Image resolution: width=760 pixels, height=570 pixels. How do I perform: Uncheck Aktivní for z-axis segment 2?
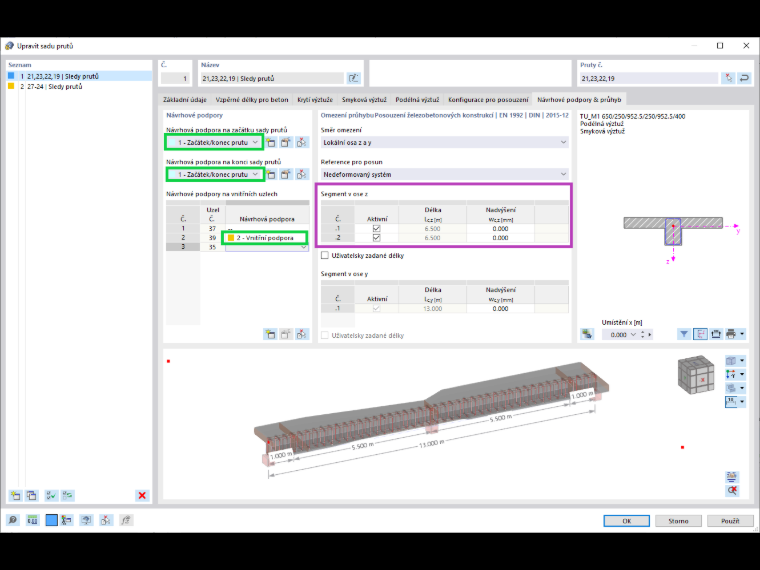[377, 238]
